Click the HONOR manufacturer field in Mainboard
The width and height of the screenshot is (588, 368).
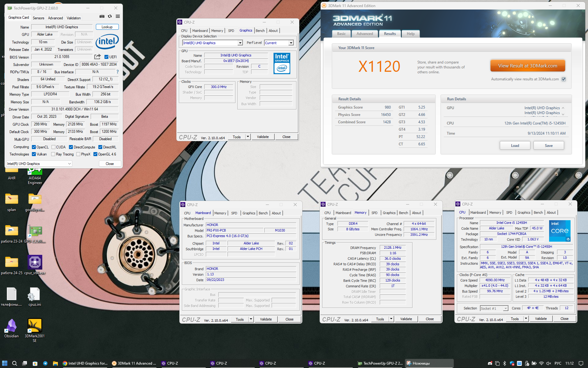[x=251, y=225]
